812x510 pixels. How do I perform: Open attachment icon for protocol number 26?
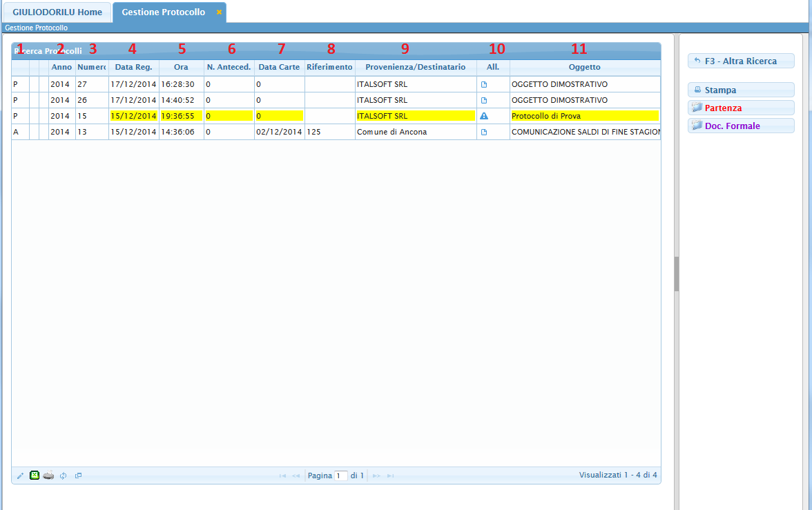(x=483, y=100)
